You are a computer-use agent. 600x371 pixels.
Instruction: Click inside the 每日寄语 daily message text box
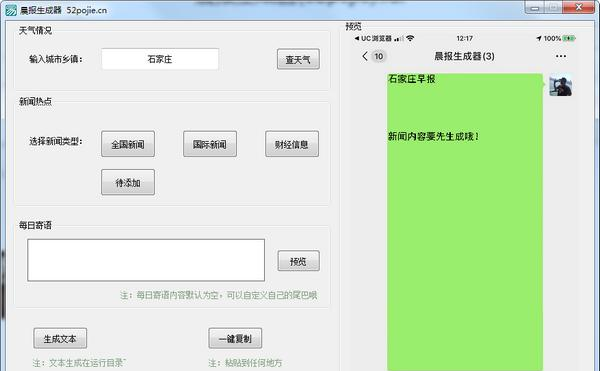coord(146,260)
